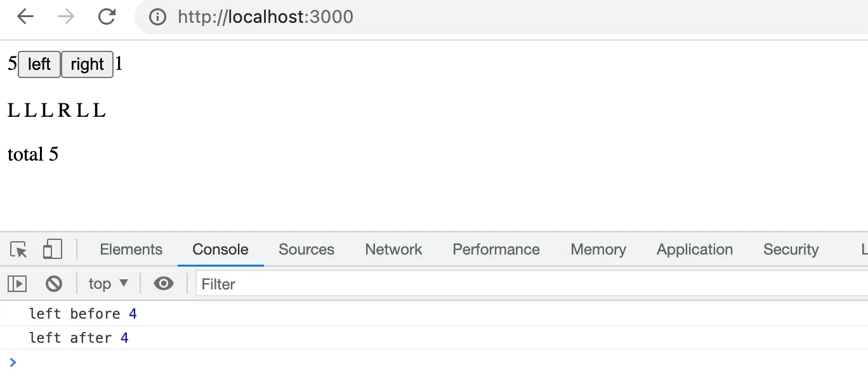Focus the console Filter input field

click(532, 284)
